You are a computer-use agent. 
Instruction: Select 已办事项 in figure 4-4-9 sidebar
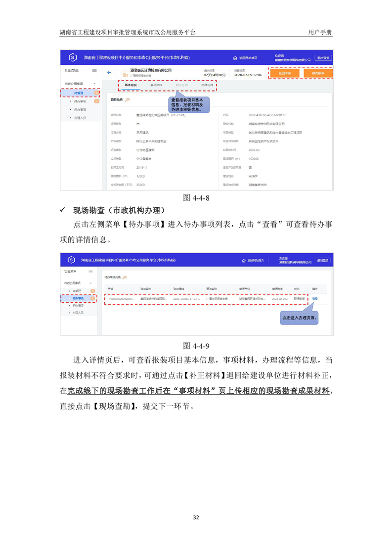[78, 306]
